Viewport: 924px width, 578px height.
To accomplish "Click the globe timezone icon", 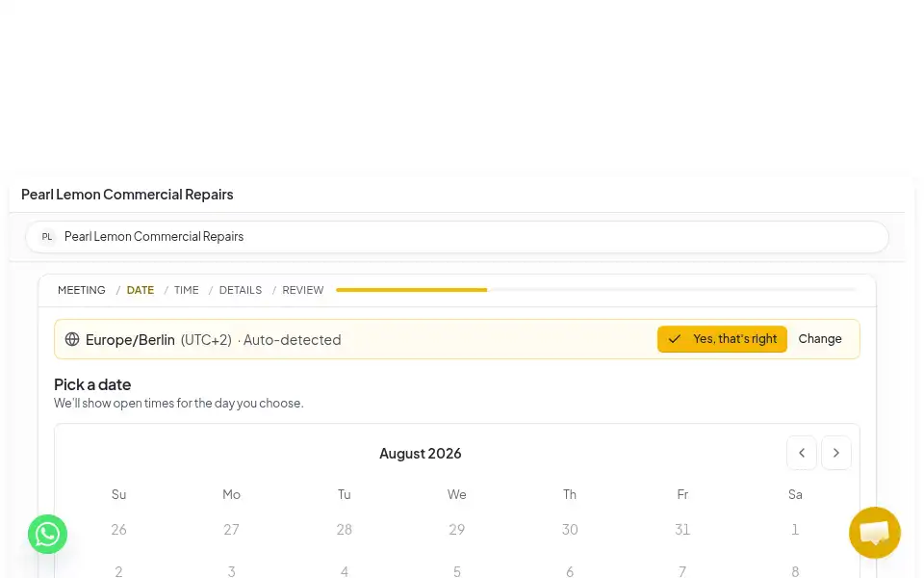I will [72, 339].
